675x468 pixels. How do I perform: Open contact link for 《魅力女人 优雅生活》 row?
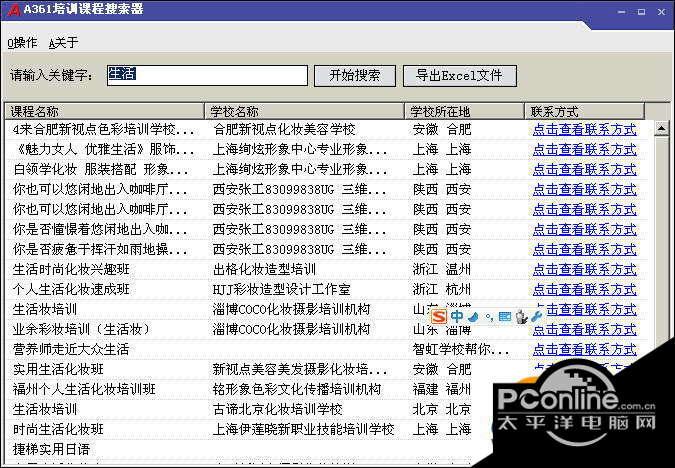point(585,150)
